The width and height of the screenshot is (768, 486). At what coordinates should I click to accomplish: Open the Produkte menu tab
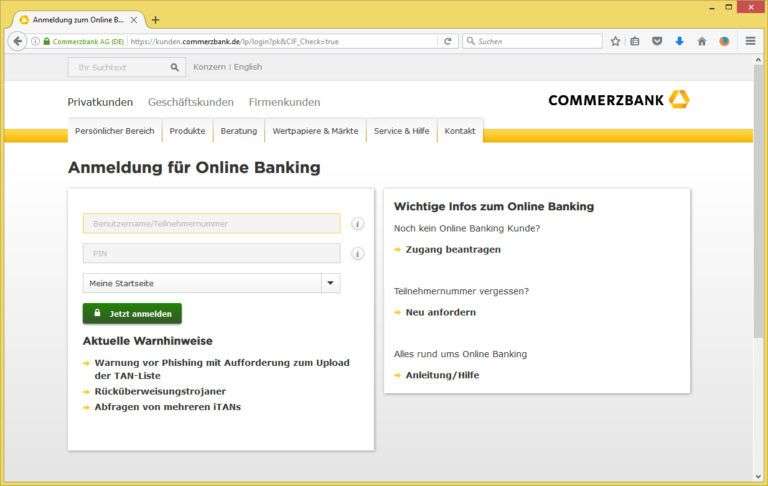point(187,131)
